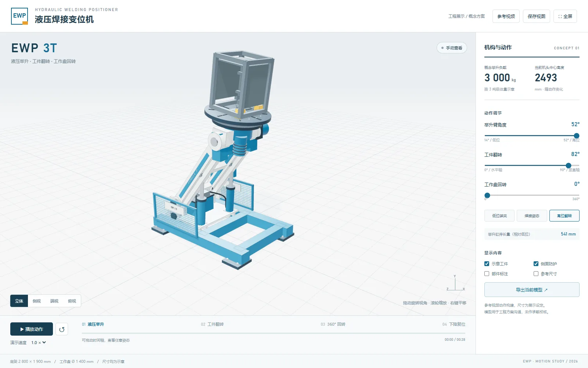Click the 举升臂角度 slider handle
This screenshot has width=588, height=368.
pyautogui.click(x=577, y=136)
